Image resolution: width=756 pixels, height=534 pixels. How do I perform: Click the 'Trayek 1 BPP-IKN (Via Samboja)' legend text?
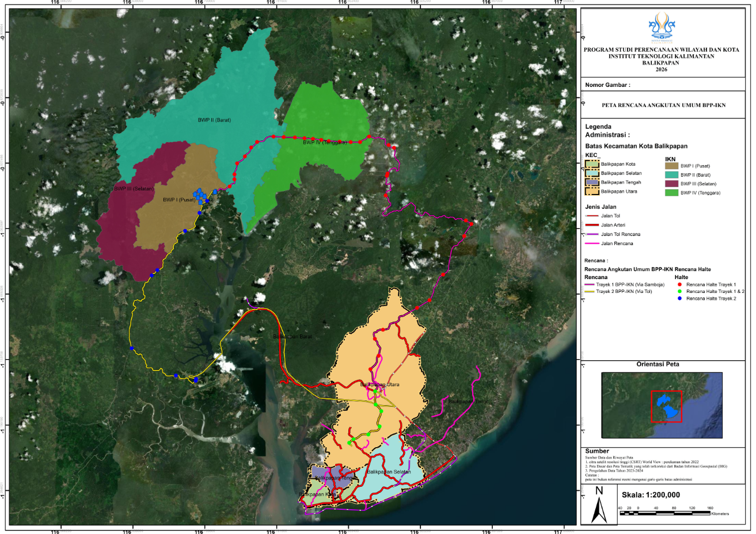point(630,284)
